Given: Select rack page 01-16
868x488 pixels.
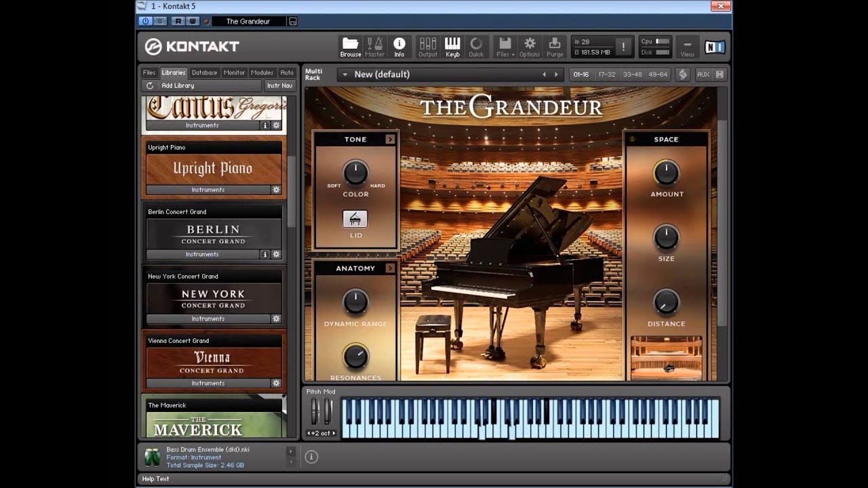Looking at the screenshot, I should point(581,75).
